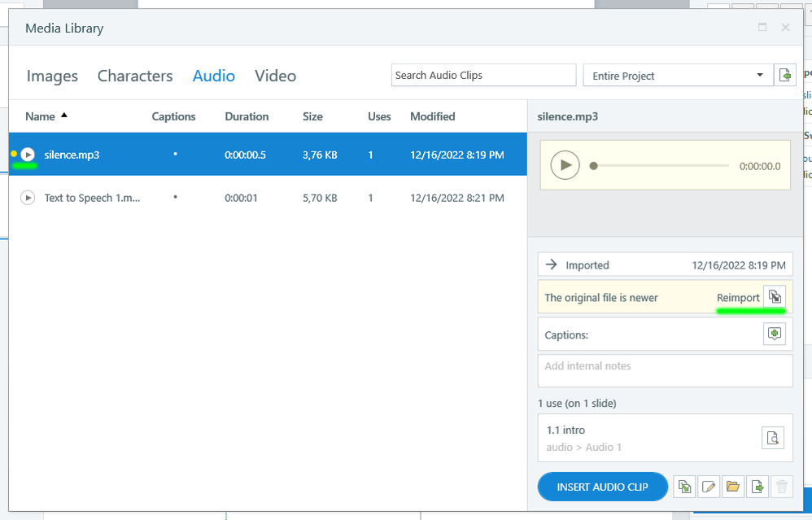Play Text to Speech 1 clip in list
The height and width of the screenshot is (520, 812).
tap(28, 198)
